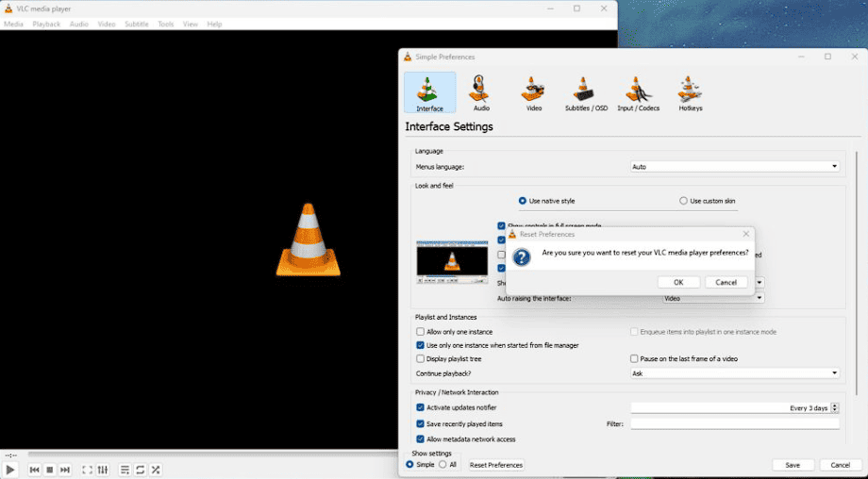This screenshot has width=868, height=479.
Task: Close the Reset Preferences dialog
Action: tap(745, 234)
